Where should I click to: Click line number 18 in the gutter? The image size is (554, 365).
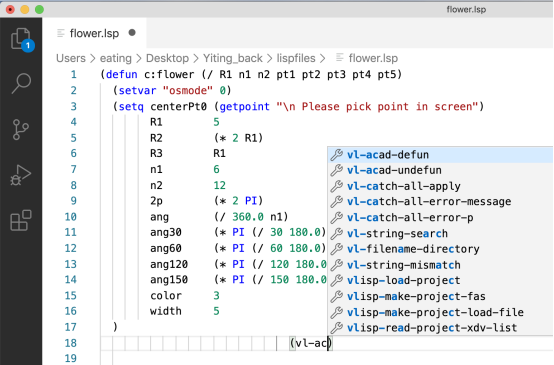pyautogui.click(x=71, y=343)
